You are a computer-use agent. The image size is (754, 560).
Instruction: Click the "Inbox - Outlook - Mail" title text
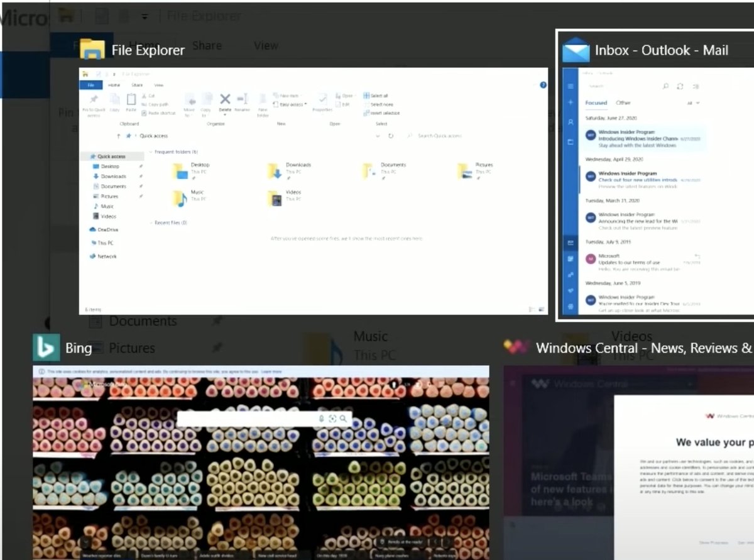point(662,50)
